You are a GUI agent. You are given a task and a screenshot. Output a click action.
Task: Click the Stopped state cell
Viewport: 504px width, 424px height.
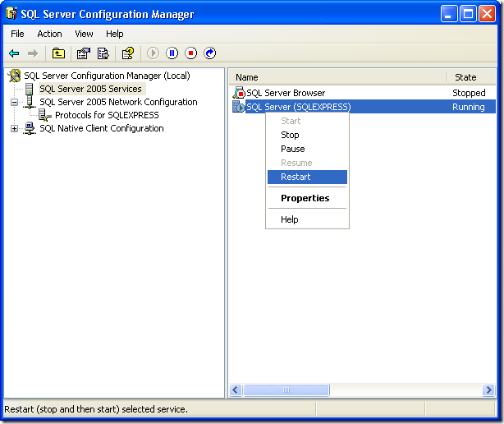[x=469, y=93]
